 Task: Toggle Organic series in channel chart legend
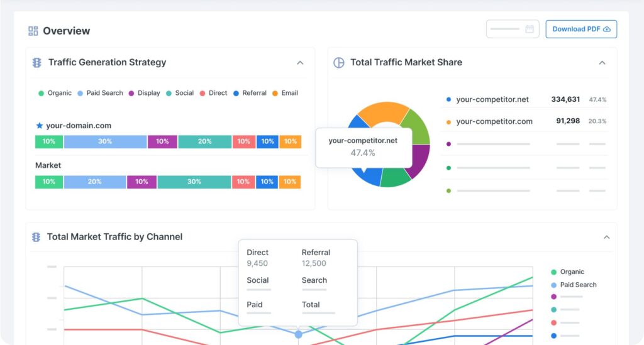point(568,272)
